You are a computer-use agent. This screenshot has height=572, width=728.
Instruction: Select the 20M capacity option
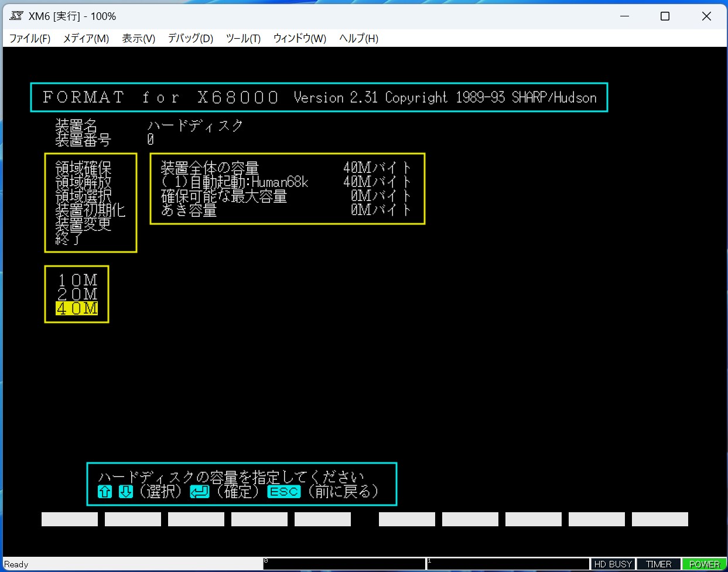(x=77, y=294)
